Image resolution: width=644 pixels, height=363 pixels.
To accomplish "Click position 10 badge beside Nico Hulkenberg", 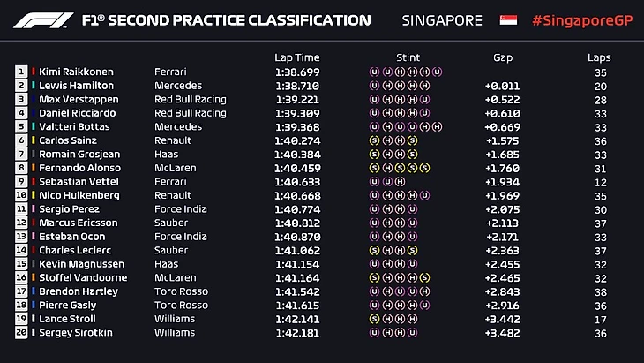I will pyautogui.click(x=21, y=195).
